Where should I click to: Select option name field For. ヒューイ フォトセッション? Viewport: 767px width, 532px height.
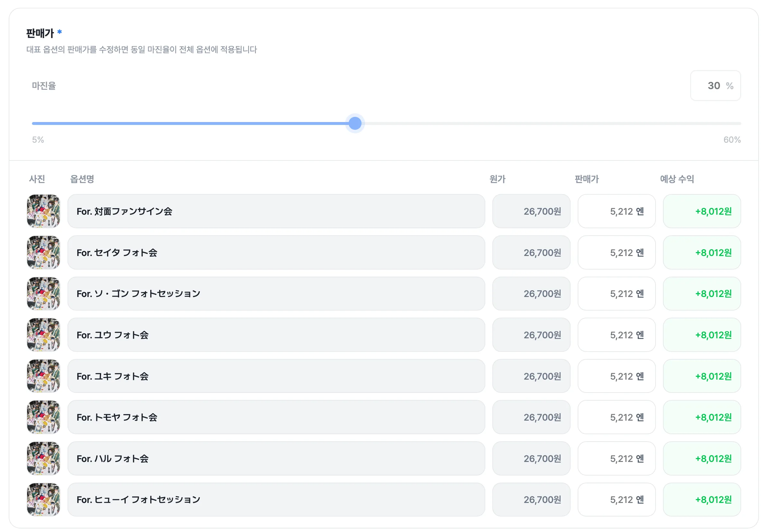pyautogui.click(x=276, y=500)
